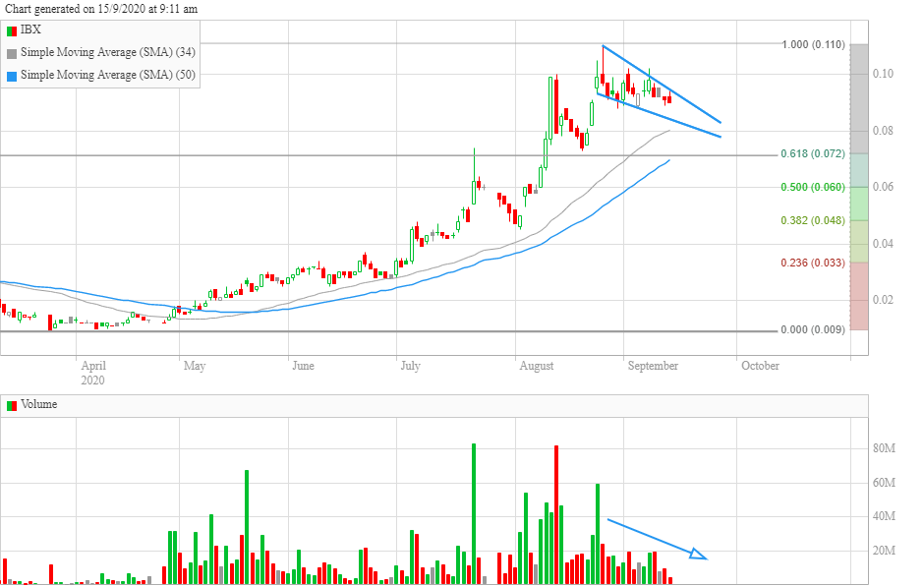Screen dimensions: 924x586
Task: Click the July axis label
Action: click(410, 366)
